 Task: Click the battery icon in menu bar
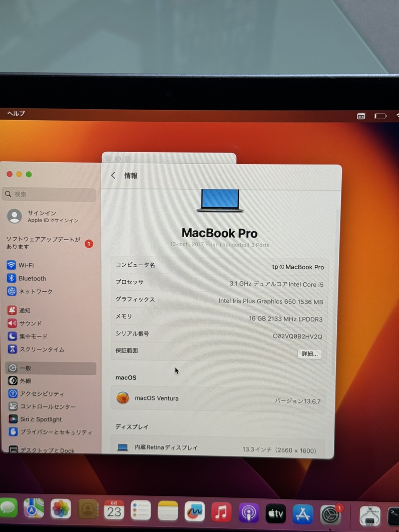pos(380,116)
